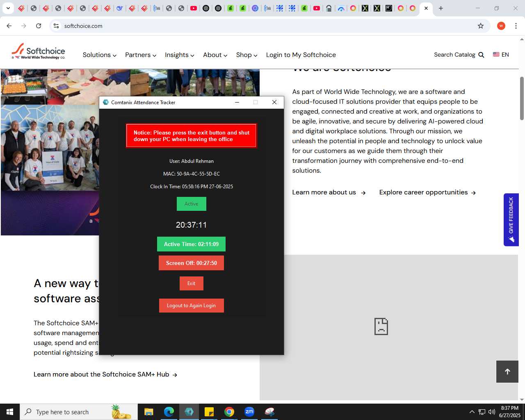Switch to the blue bird icon tab
The width and height of the screenshot is (525, 420).
coord(120,8)
